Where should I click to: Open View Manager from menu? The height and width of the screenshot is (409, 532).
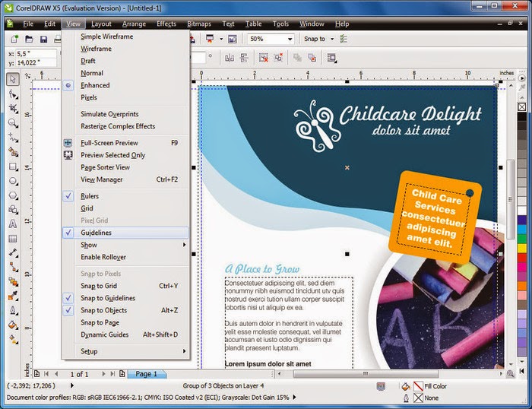pyautogui.click(x=125, y=179)
